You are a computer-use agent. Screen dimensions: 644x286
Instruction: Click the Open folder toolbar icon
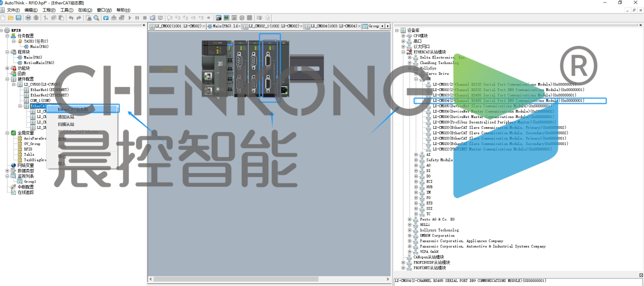[11, 18]
